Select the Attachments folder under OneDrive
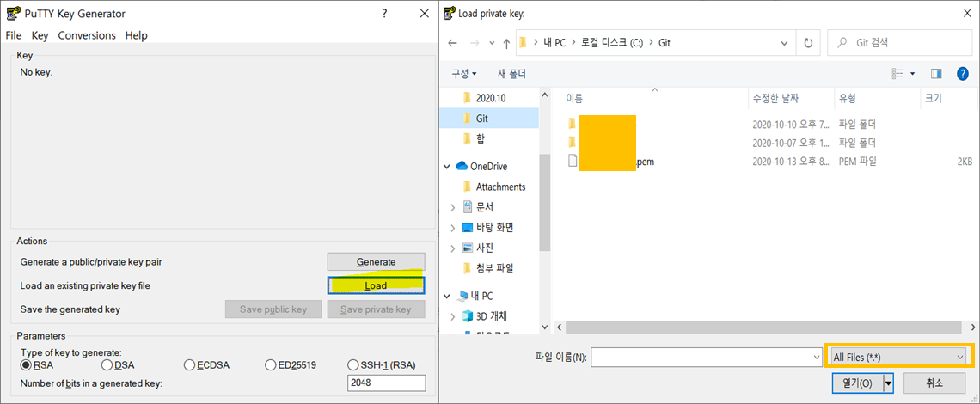The height and width of the screenshot is (404, 980). (x=494, y=187)
